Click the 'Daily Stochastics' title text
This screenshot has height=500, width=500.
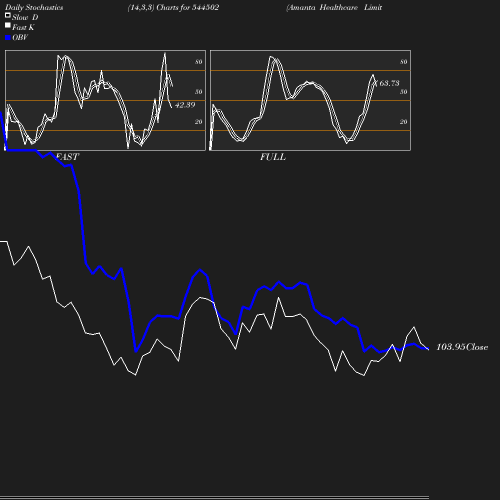[x=34, y=7]
